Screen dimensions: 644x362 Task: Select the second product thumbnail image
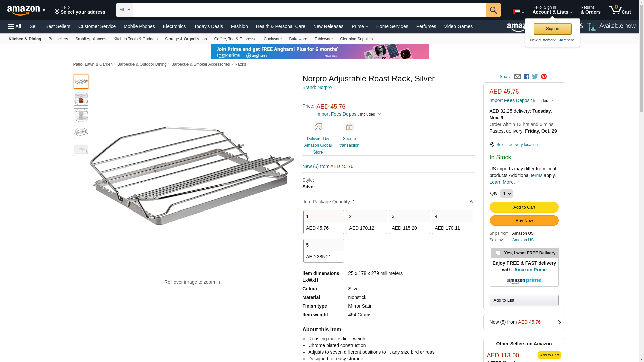[81, 99]
